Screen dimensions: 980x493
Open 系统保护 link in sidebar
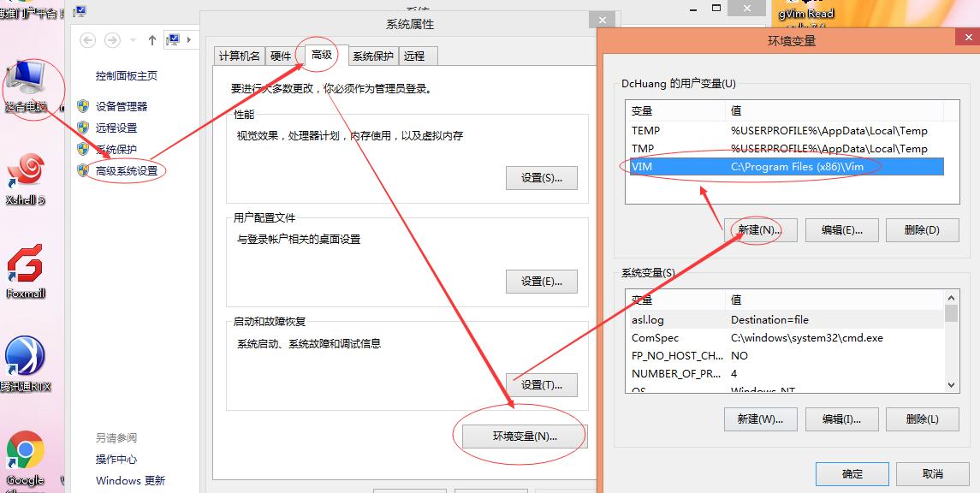coord(116,149)
